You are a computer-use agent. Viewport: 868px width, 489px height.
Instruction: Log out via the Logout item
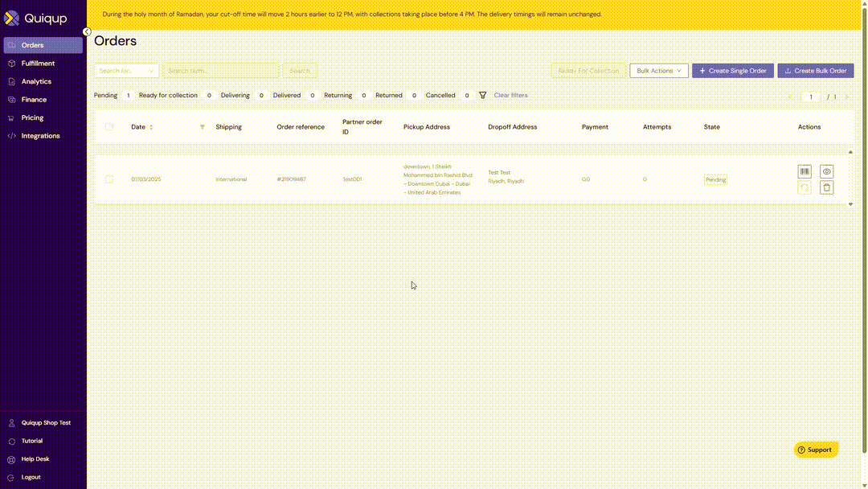click(43, 477)
